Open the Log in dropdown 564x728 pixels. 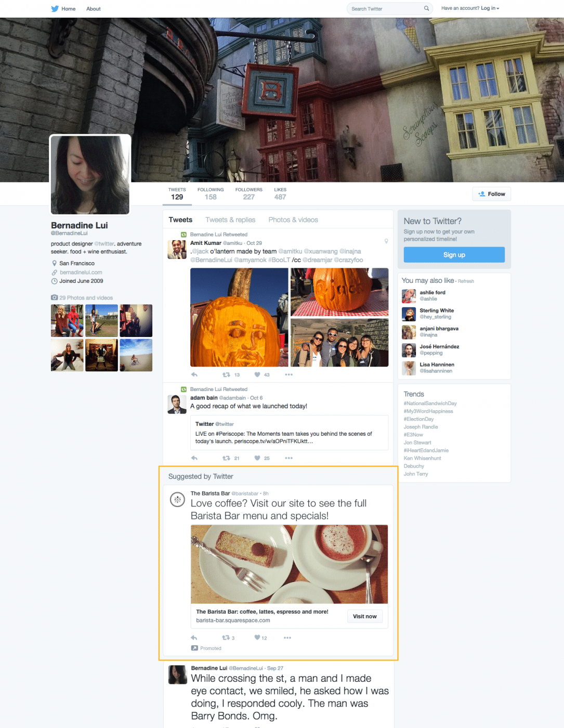pyautogui.click(x=490, y=8)
